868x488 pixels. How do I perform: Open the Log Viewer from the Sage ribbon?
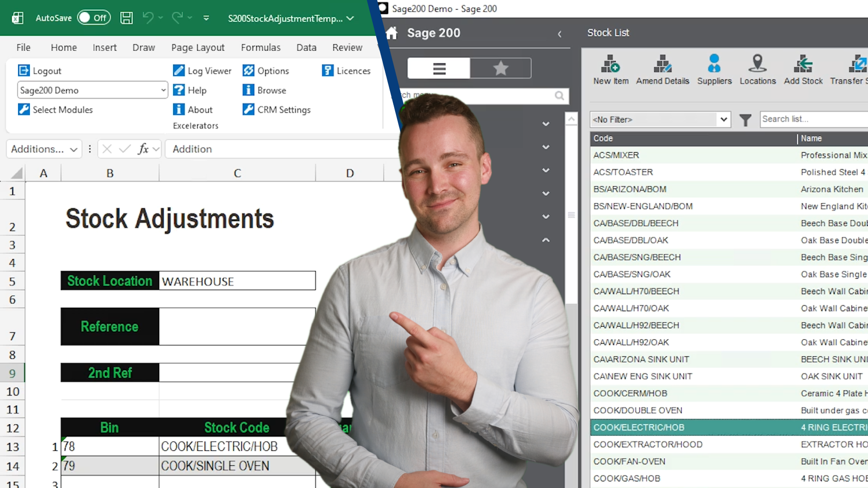(202, 70)
